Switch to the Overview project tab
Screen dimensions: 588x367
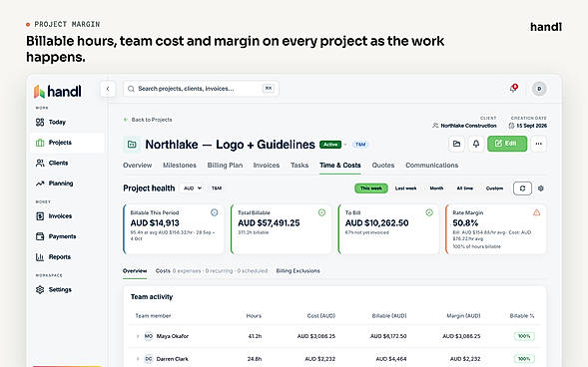[x=137, y=166]
